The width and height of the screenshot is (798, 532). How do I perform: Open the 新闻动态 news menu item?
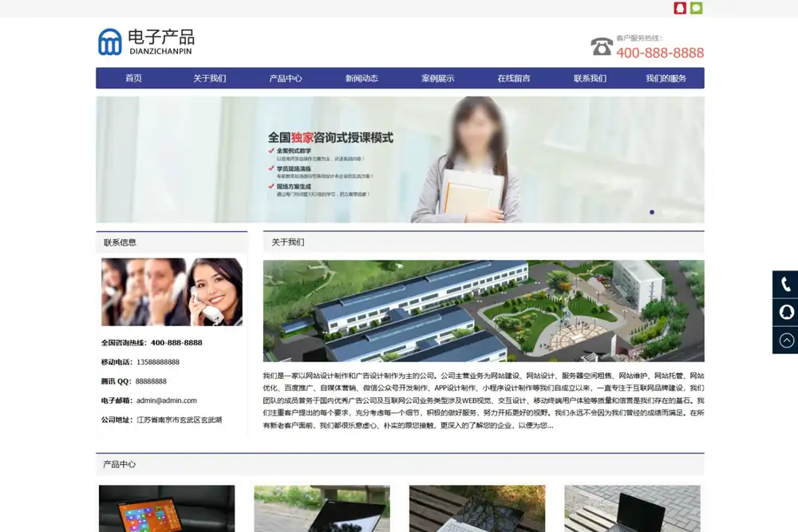(361, 78)
